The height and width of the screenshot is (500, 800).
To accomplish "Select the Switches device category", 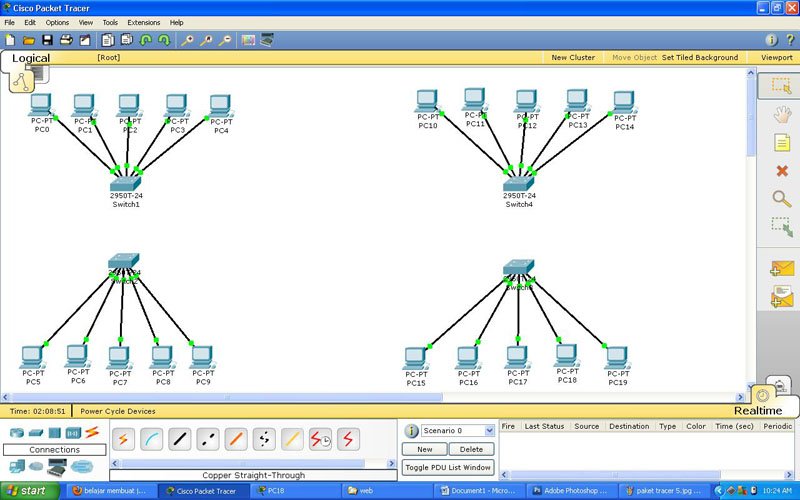I will point(36,433).
